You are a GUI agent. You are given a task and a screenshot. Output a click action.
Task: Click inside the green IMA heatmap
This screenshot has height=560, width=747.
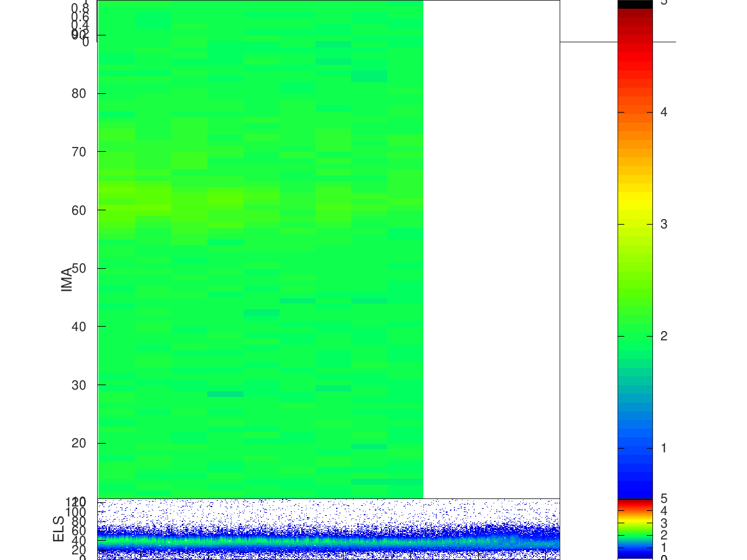tap(260, 249)
